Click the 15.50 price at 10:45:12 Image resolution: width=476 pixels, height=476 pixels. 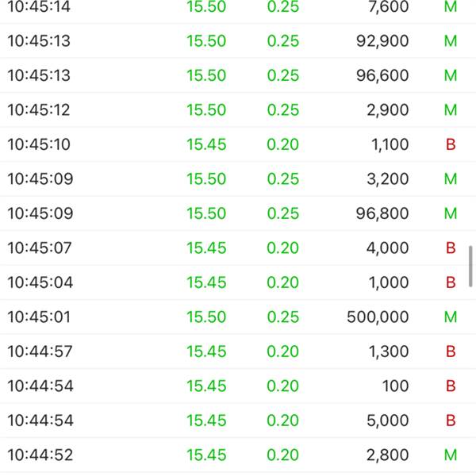(206, 110)
